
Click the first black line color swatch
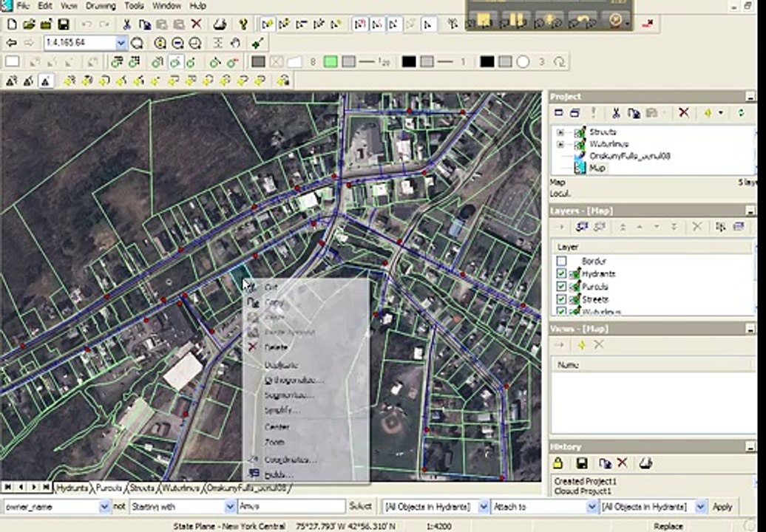[409, 62]
